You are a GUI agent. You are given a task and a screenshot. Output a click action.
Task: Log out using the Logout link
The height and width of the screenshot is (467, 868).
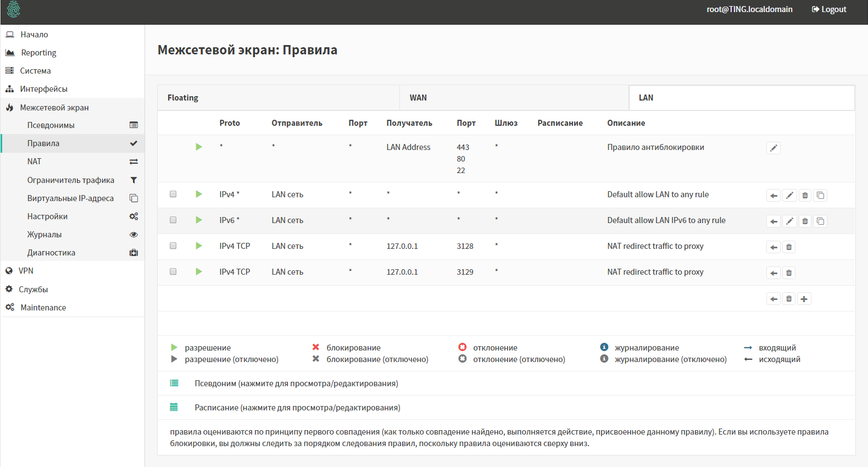coord(829,9)
